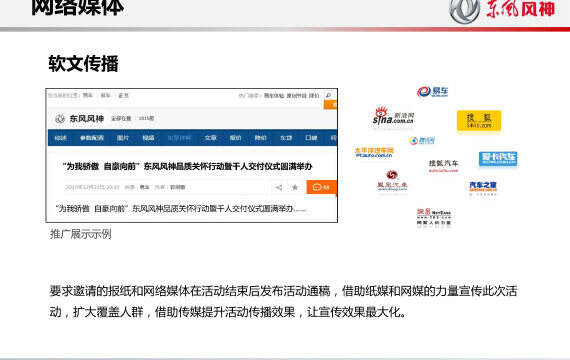Click the share icon below article headline
Screen dimensions: 570x360
279,187
